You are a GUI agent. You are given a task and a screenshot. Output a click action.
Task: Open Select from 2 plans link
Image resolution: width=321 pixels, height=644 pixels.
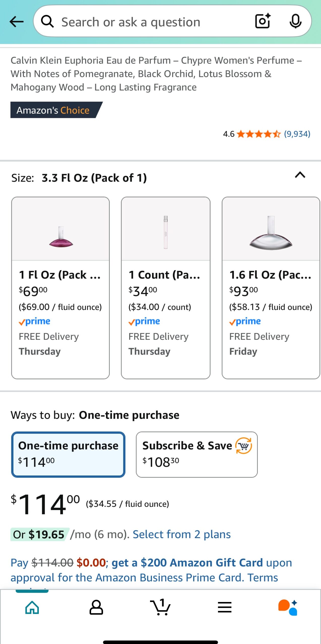182,534
